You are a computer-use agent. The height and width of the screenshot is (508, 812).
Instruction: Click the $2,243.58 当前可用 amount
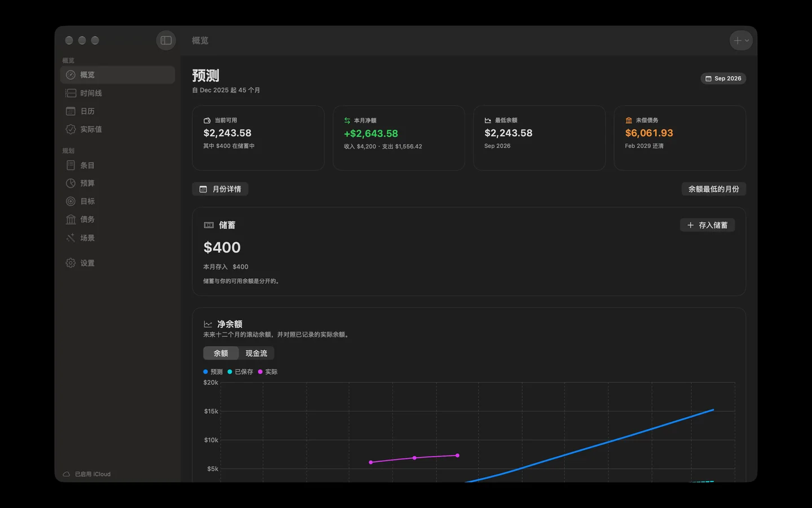pyautogui.click(x=227, y=133)
